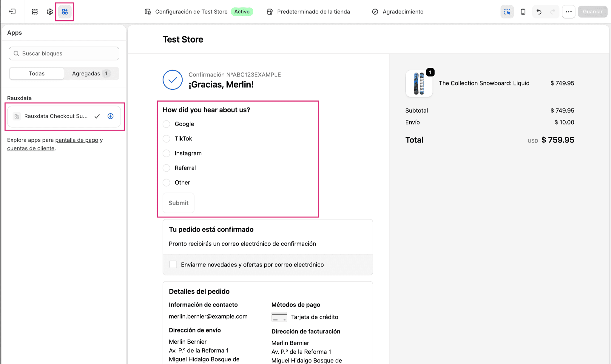Click the exit editor icon
Screen dimensions: 611x364
[x=12, y=12]
